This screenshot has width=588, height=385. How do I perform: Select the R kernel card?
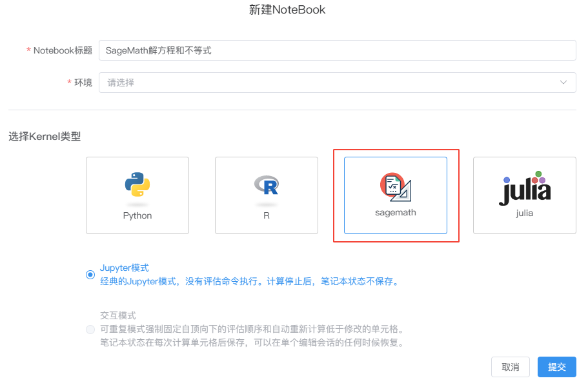[266, 195]
